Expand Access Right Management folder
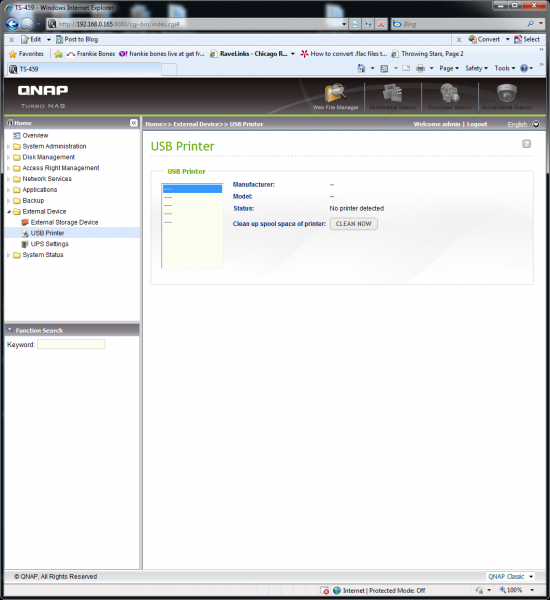Image resolution: width=550 pixels, height=600 pixels. click(x=8, y=168)
